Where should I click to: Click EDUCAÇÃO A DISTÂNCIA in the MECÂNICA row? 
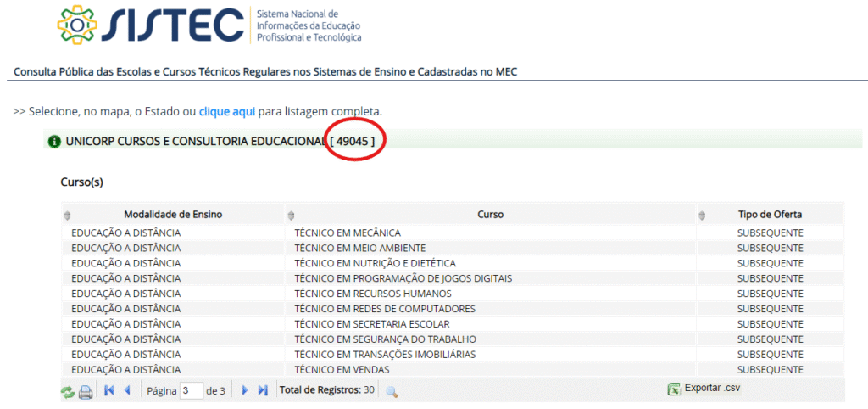(125, 233)
